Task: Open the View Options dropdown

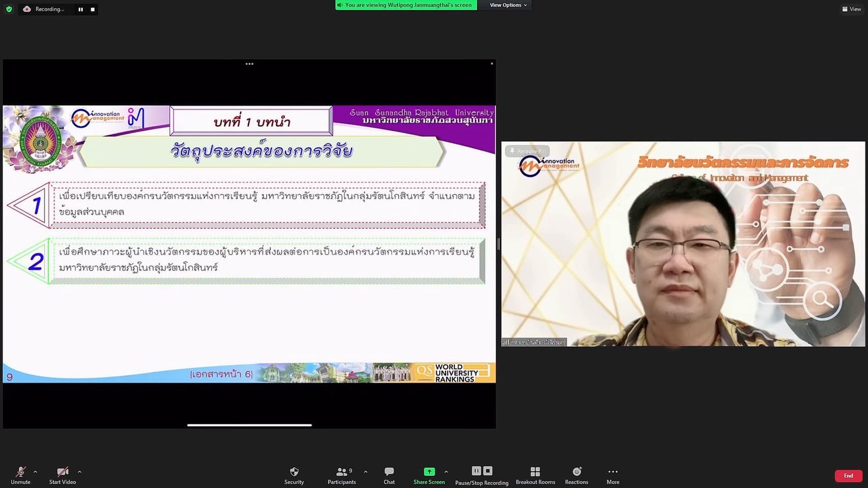Action: pos(508,5)
